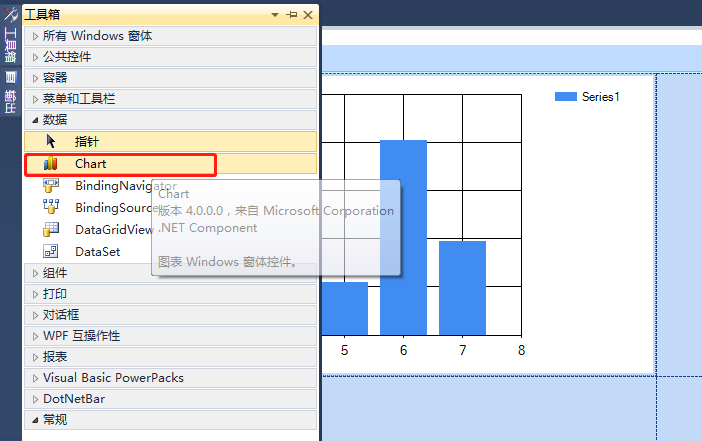Click the chart bar at x-axis 7

(x=462, y=288)
